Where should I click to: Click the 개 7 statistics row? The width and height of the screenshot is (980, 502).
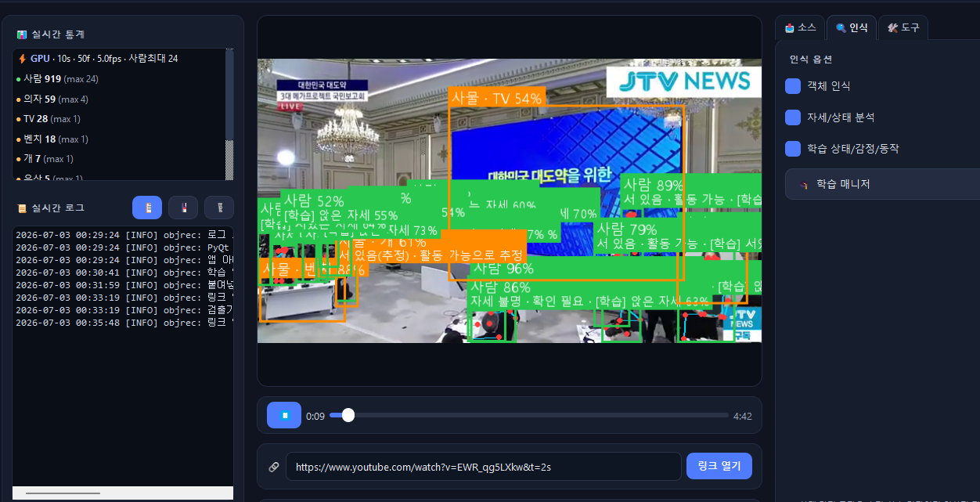pos(45,159)
